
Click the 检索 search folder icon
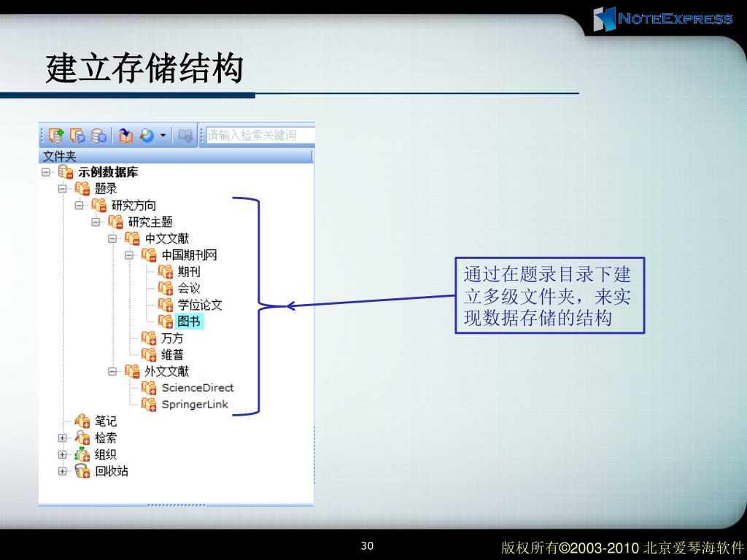(82, 437)
